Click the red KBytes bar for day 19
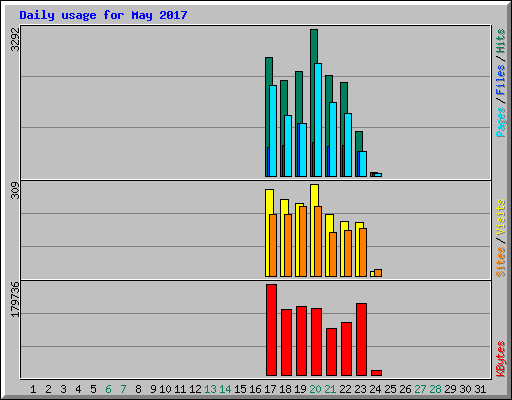Image resolution: width=512 pixels, height=400 pixels. click(301, 341)
